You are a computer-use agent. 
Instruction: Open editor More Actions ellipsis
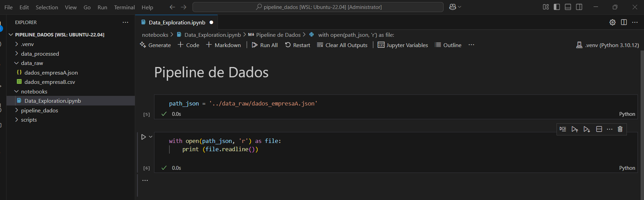[x=635, y=22]
